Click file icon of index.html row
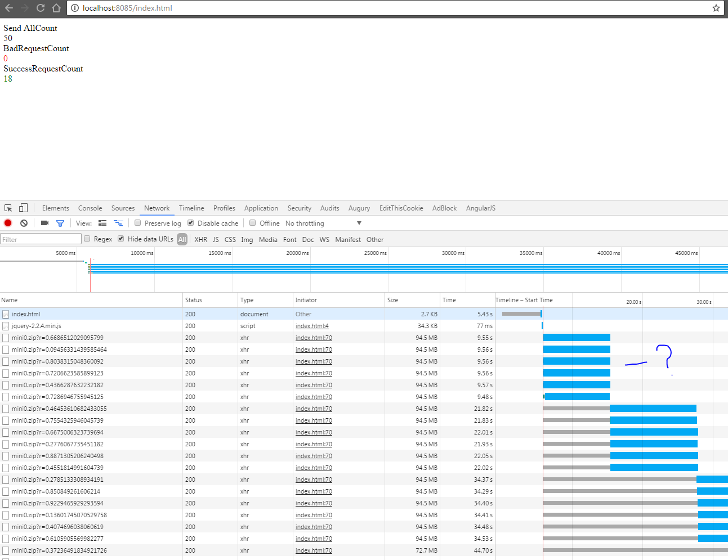The width and height of the screenshot is (728, 560). (x=6, y=314)
